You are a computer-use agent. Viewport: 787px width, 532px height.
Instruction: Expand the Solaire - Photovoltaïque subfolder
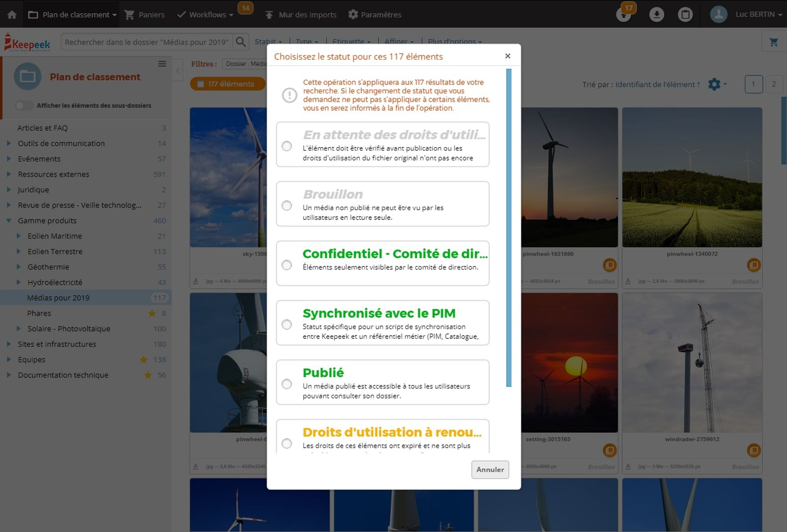click(x=18, y=329)
